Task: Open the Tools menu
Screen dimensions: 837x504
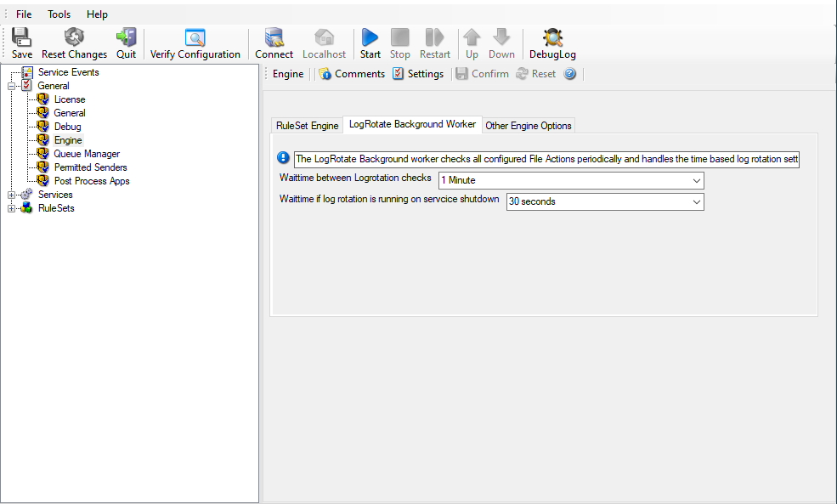Action: (59, 14)
